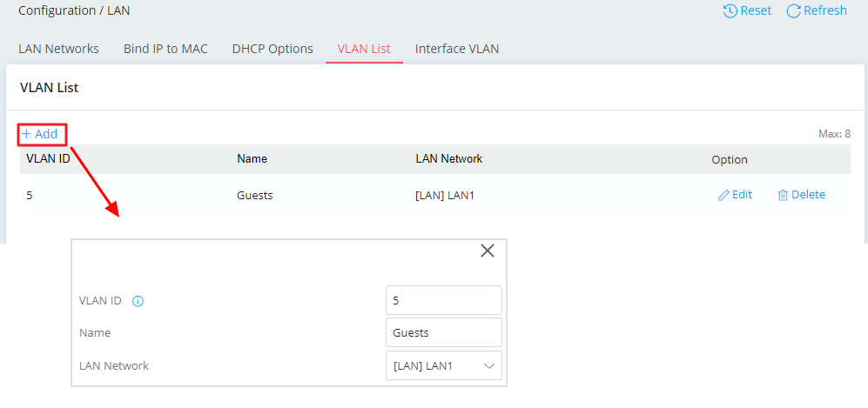
Task: Focus the Name field containing Guests
Action: coord(443,332)
